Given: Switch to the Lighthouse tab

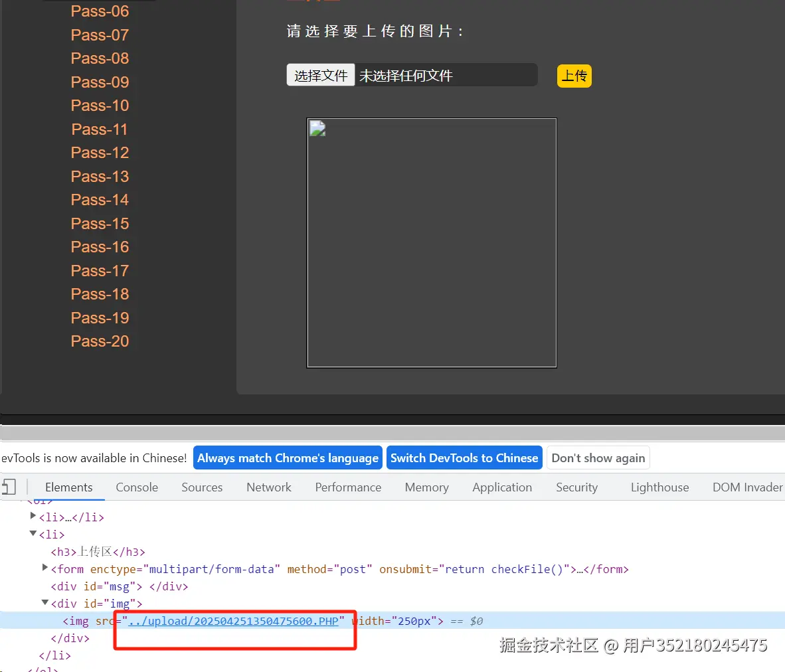Looking at the screenshot, I should click(x=660, y=487).
